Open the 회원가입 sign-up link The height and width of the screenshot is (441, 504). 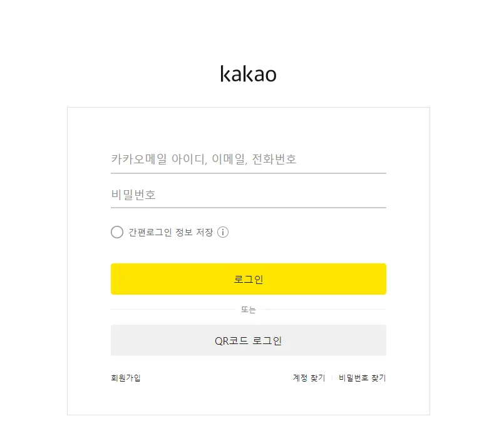126,378
